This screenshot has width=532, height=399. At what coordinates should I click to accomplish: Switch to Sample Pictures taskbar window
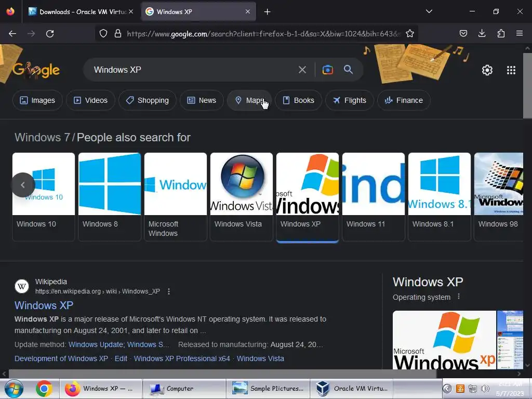coord(268,389)
